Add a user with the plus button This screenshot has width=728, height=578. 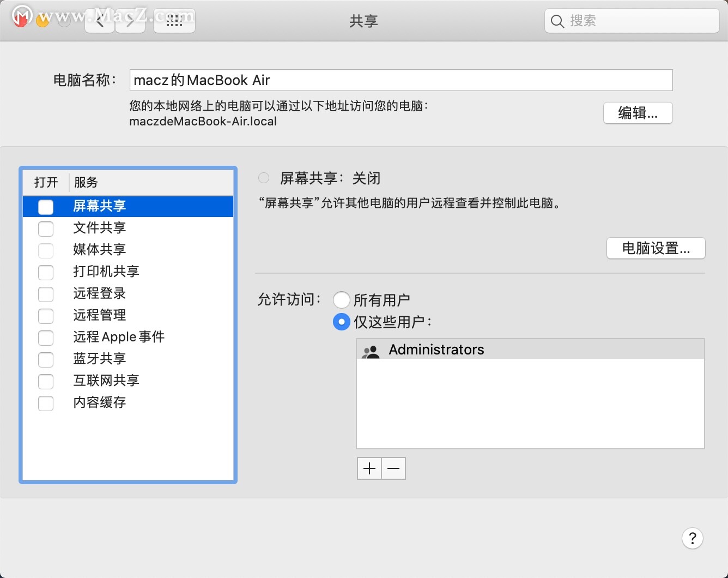coord(369,468)
